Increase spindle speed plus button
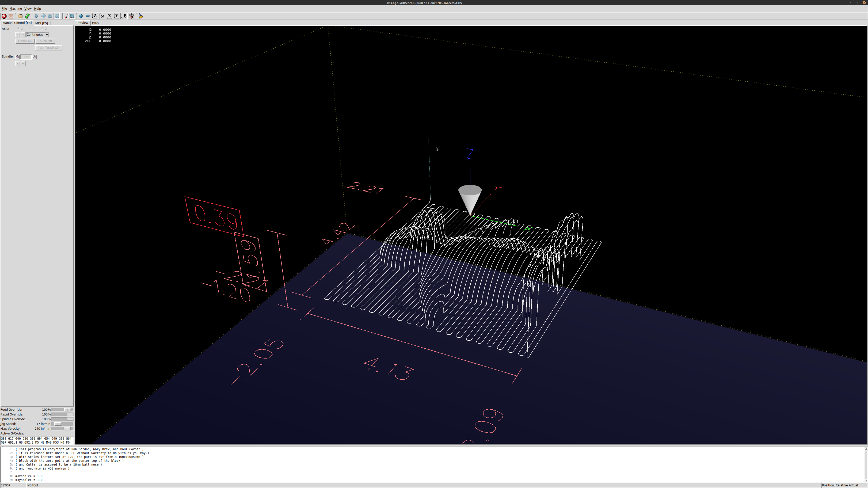868x488 pixels. coord(23,64)
